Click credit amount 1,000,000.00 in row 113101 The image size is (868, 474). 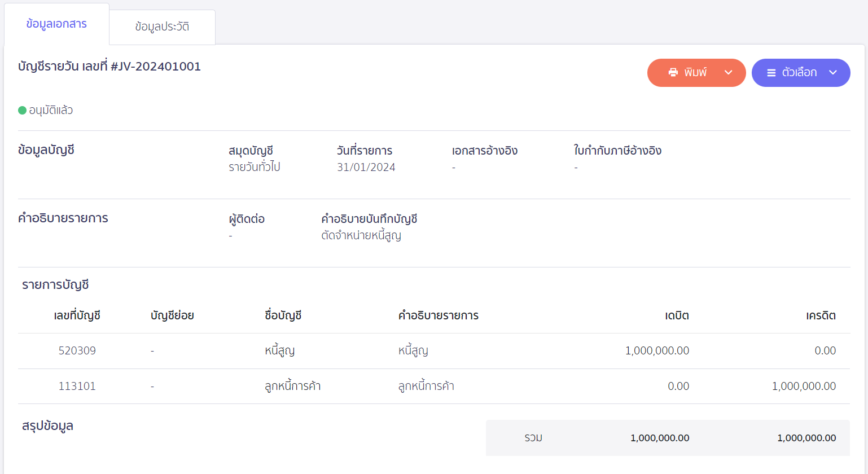click(804, 386)
